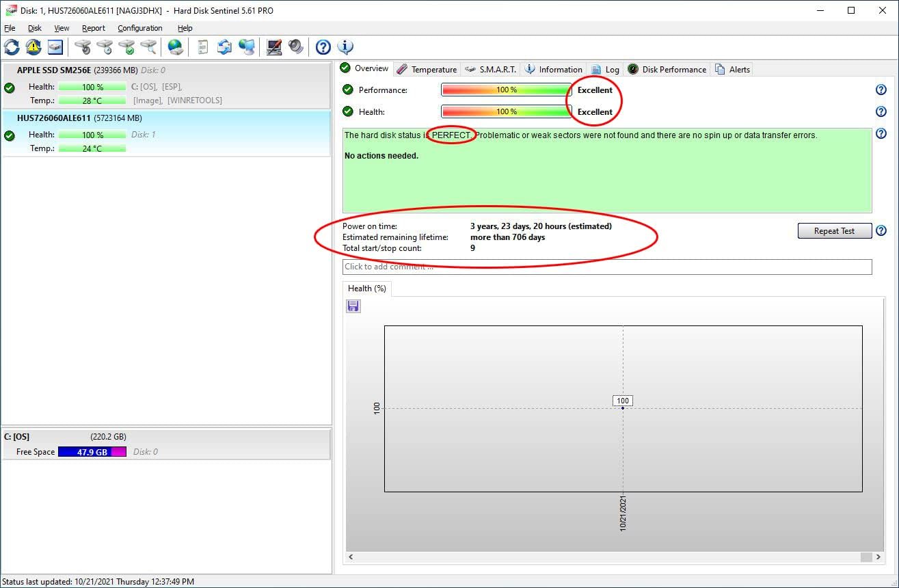
Task: Click the blue refresh arrows toolbar icon
Action: click(x=12, y=47)
